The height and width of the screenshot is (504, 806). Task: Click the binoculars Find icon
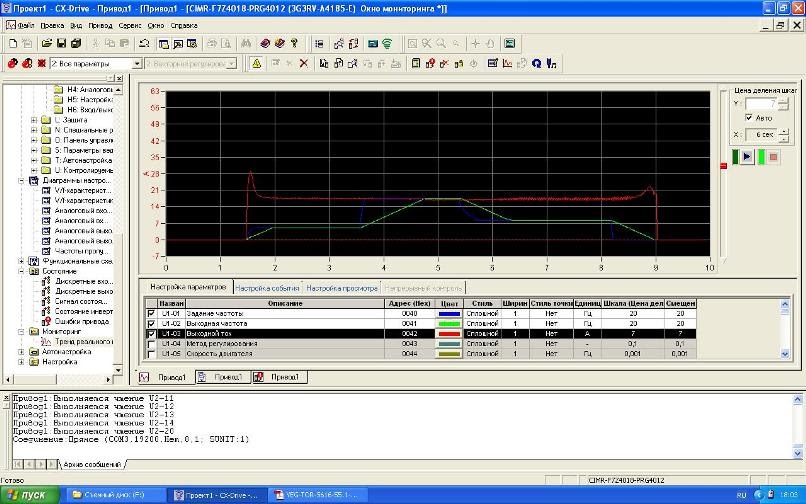pos(244,44)
